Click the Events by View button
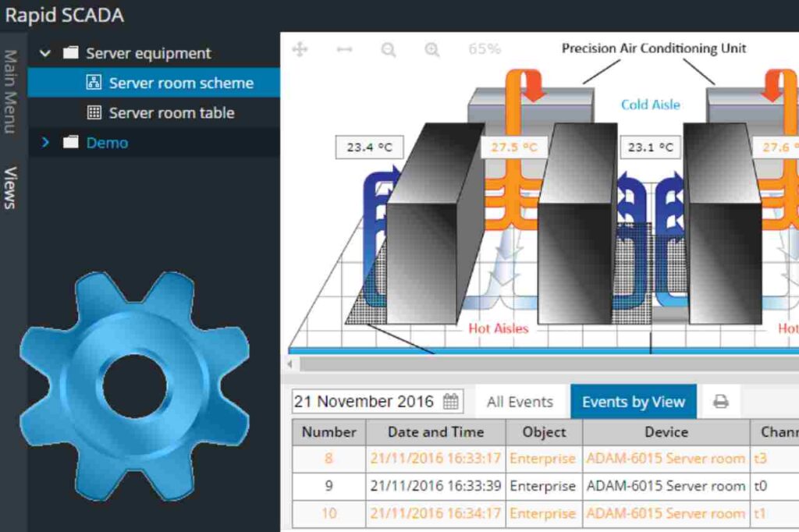Viewport: 799px width, 532px height. [x=634, y=401]
